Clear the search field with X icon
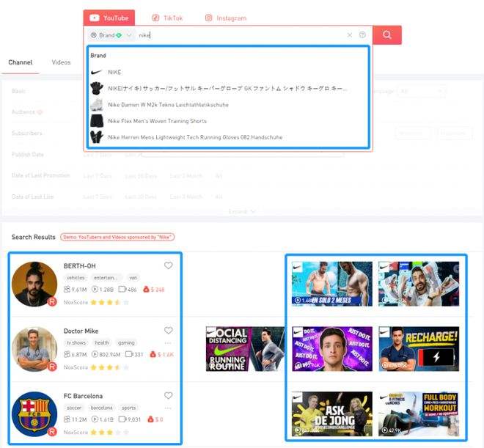The height and width of the screenshot is (448, 484). [x=349, y=35]
